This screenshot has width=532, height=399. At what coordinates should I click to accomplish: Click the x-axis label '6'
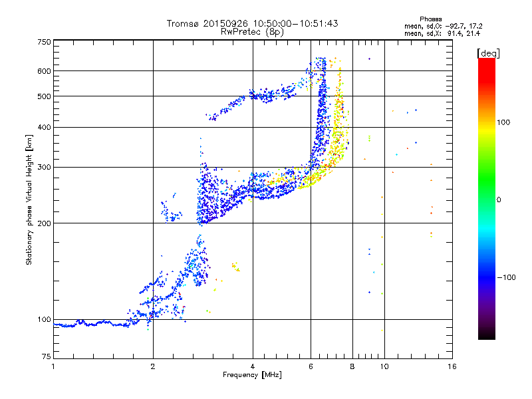[311, 366]
